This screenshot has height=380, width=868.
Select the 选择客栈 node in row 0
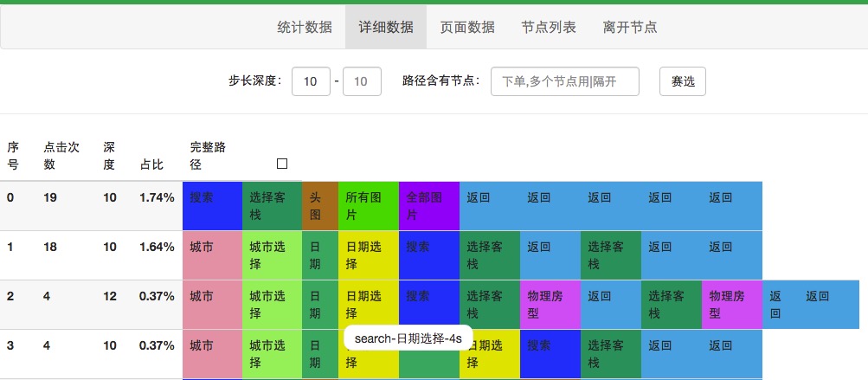coord(273,206)
